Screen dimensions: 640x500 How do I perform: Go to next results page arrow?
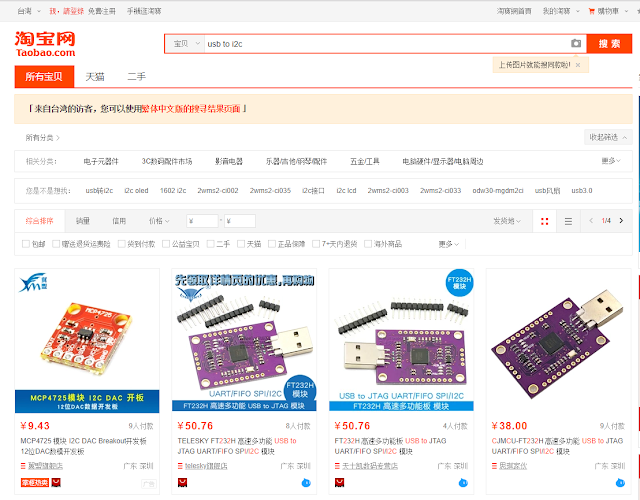pos(621,221)
